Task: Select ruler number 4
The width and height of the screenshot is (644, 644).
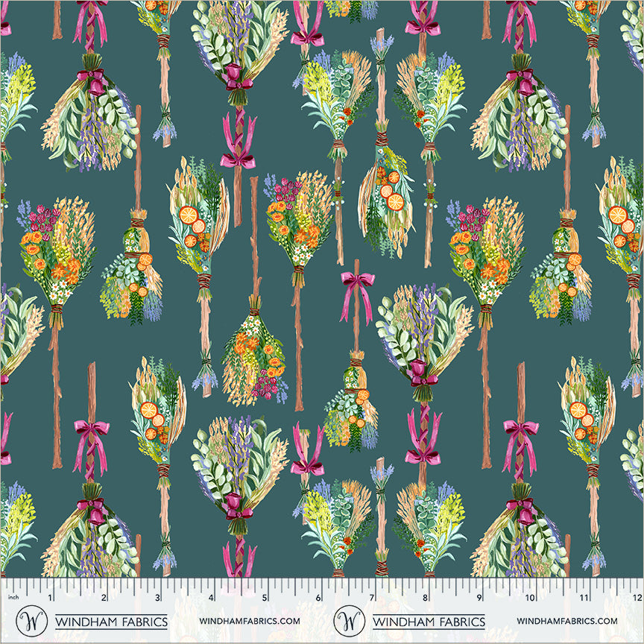Action: point(211,597)
